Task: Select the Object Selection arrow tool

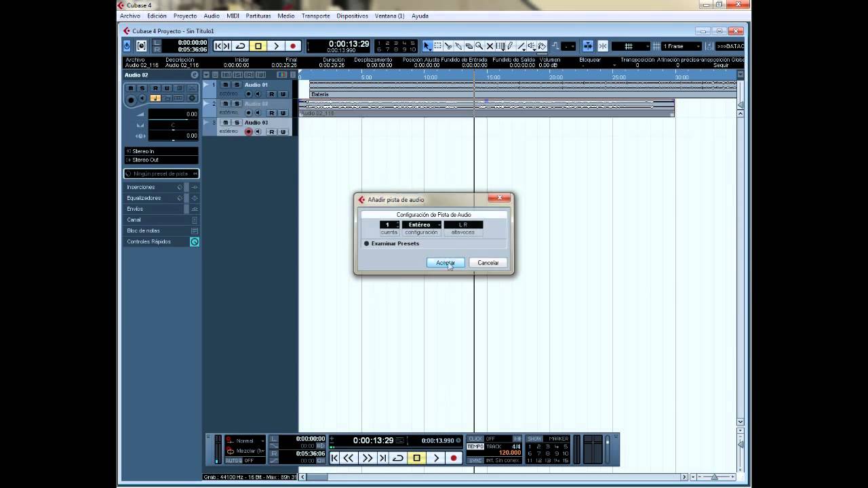Action: pos(427,46)
